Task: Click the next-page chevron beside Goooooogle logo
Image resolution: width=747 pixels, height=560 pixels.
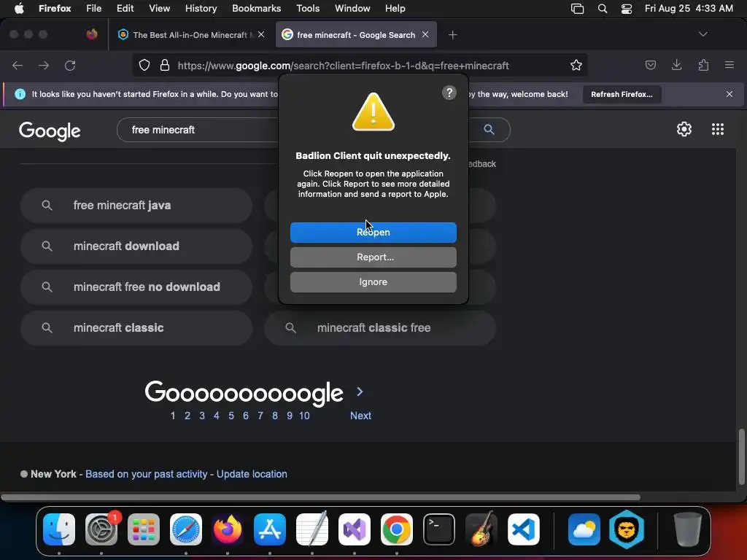Action: pos(360,392)
